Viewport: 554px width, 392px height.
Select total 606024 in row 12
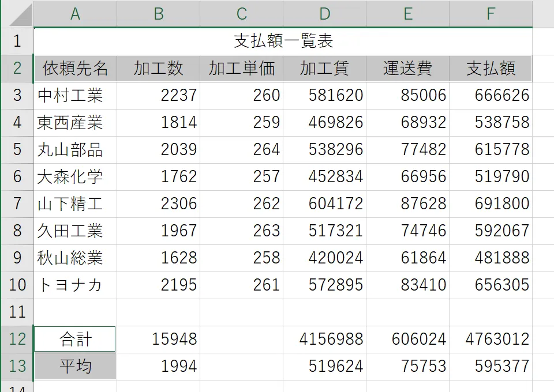pos(407,340)
